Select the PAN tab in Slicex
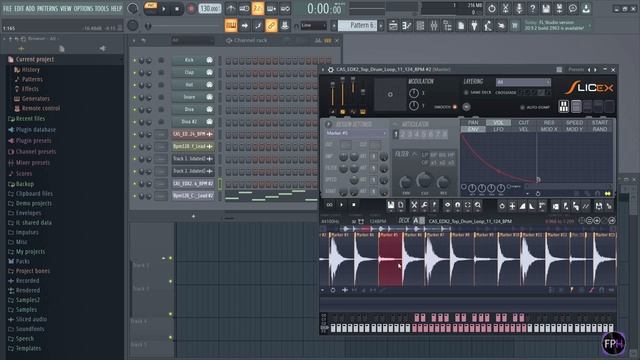 [x=473, y=122]
